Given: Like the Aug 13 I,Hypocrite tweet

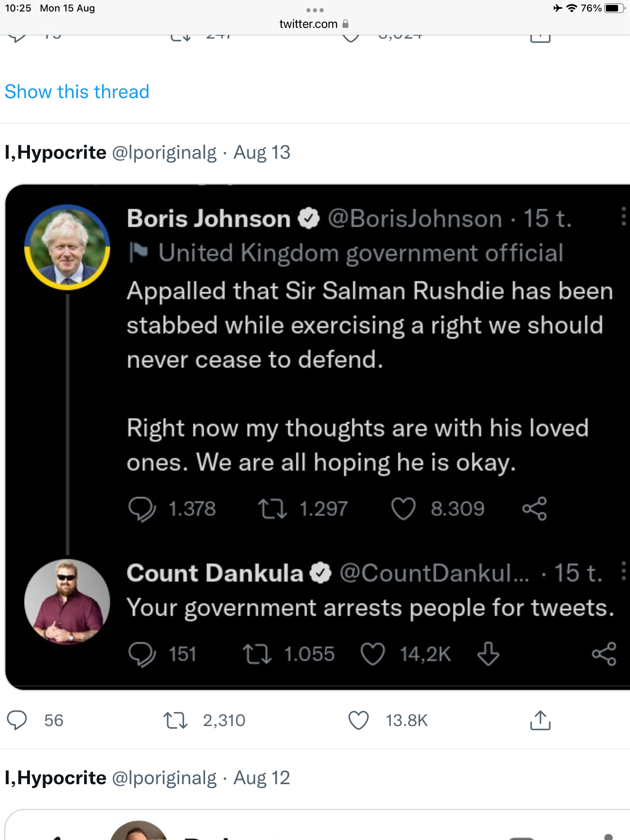Looking at the screenshot, I should (x=358, y=720).
